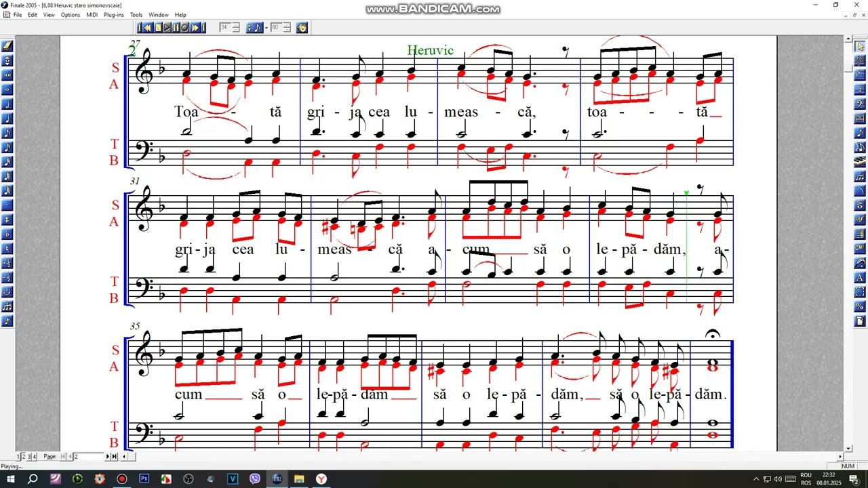
Task: Open the Tools menu
Action: point(136,15)
